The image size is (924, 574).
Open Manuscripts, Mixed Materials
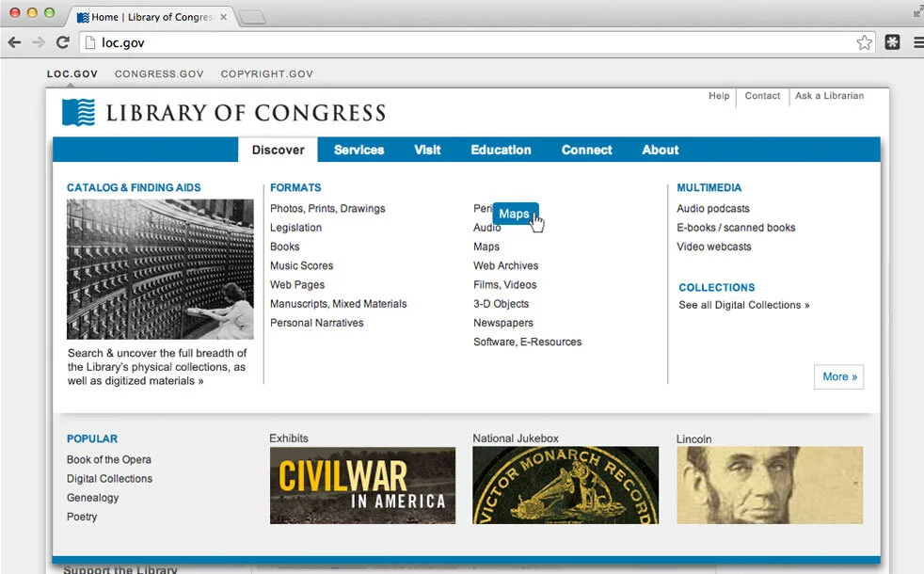coord(338,304)
